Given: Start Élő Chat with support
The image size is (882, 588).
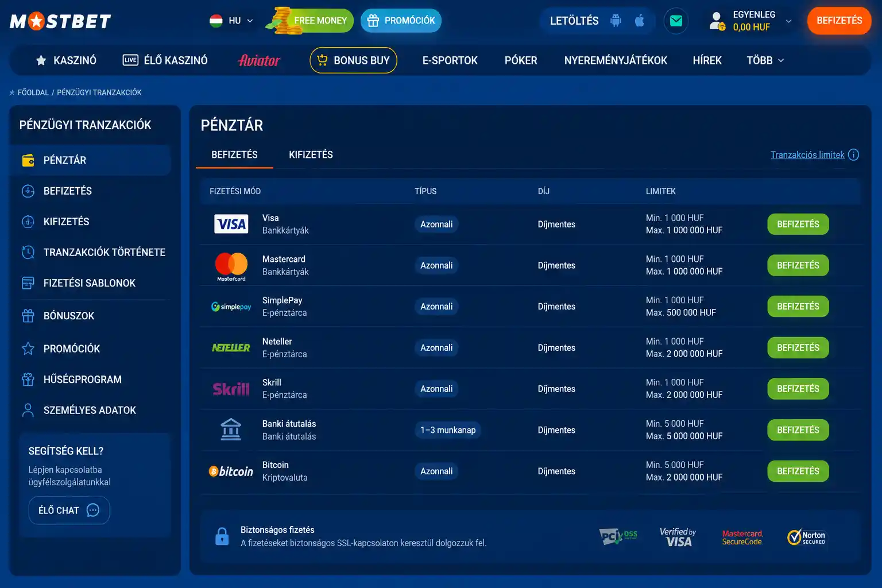Looking at the screenshot, I should [69, 510].
